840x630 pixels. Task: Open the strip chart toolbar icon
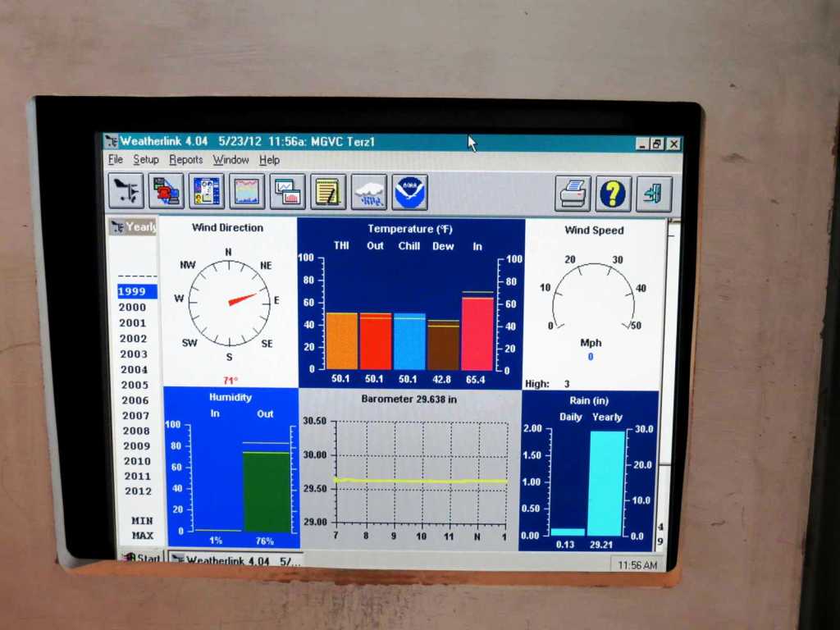click(x=247, y=191)
